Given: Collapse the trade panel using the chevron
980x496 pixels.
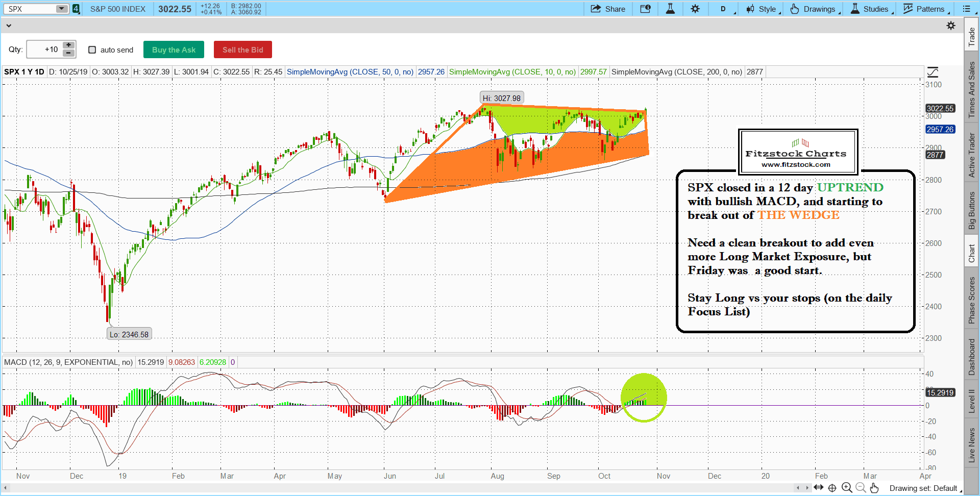Looking at the screenshot, I should (9, 26).
